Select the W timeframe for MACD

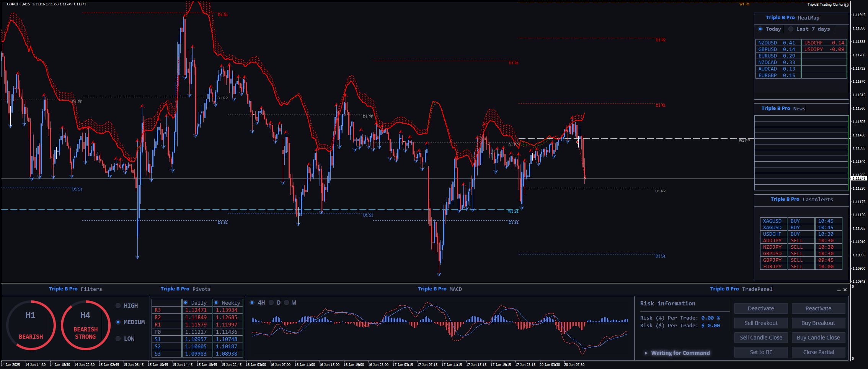click(286, 303)
